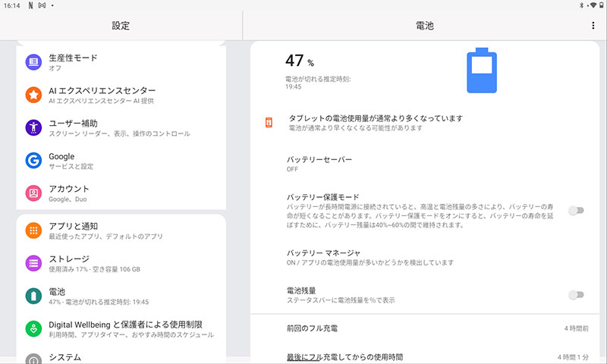This screenshot has height=364, width=607.
Task: Tap the 4 時間前 value
Action: click(x=576, y=328)
